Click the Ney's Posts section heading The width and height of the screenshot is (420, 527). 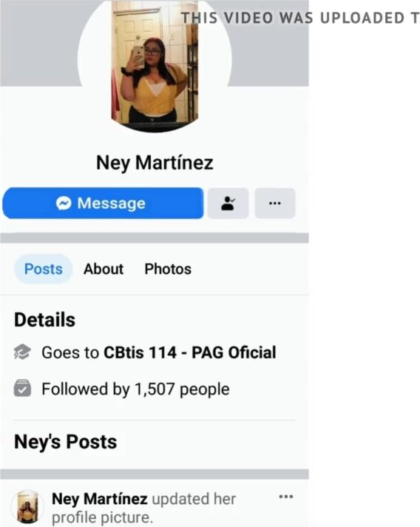pos(66,442)
